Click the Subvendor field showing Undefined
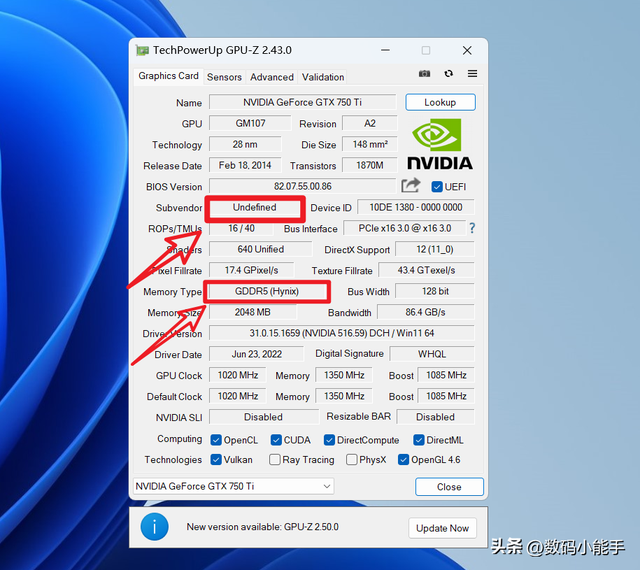This screenshot has height=570, width=640. point(255,207)
